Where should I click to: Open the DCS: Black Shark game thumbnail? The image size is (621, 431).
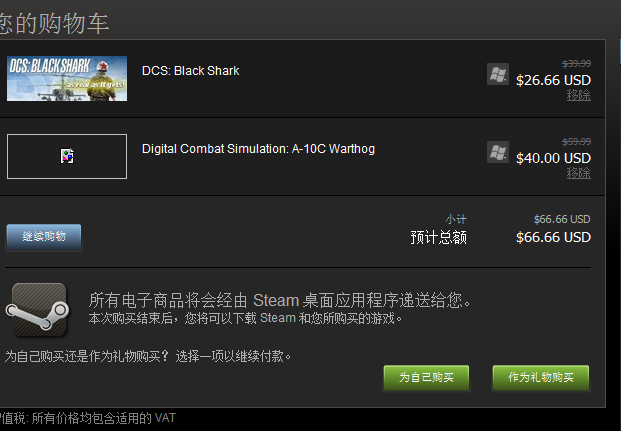pyautogui.click(x=67, y=78)
